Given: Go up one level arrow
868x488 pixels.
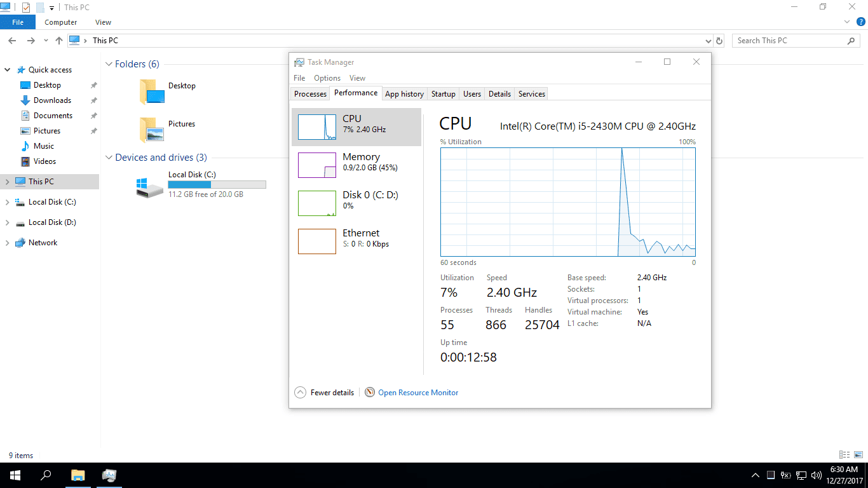Looking at the screenshot, I should [x=59, y=41].
